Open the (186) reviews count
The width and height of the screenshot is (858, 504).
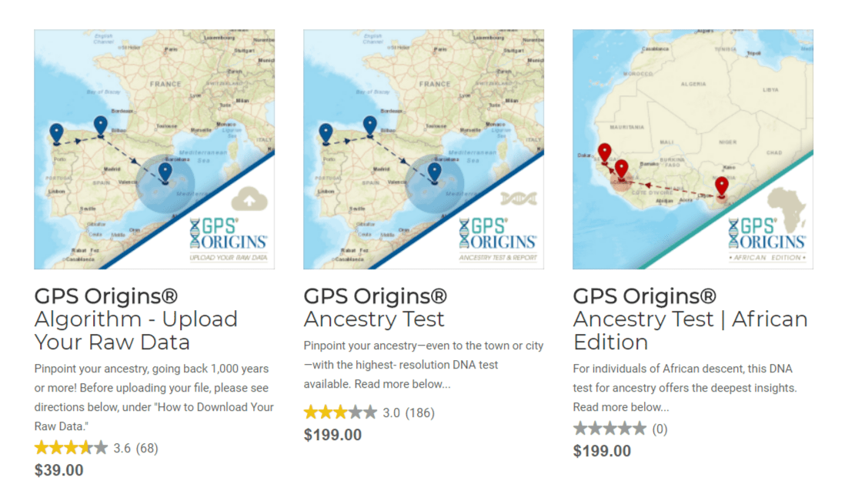point(420,412)
